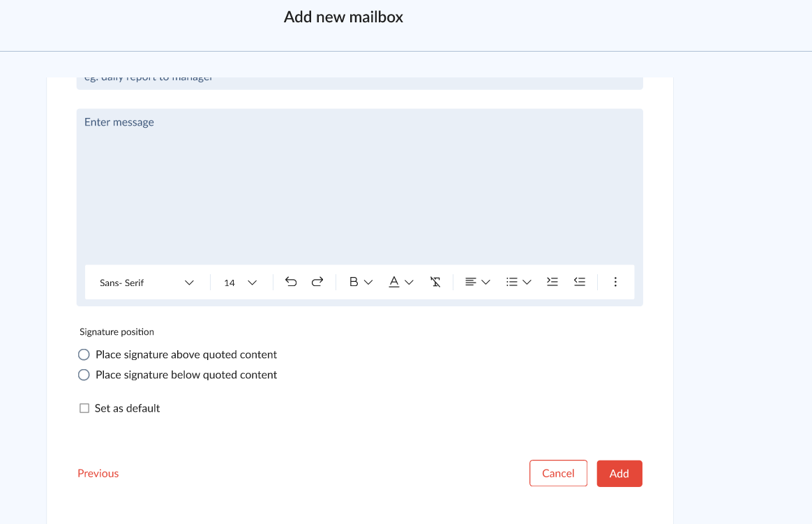This screenshot has height=524, width=812.
Task: Select Place signature above quoted content
Action: [x=84, y=354]
